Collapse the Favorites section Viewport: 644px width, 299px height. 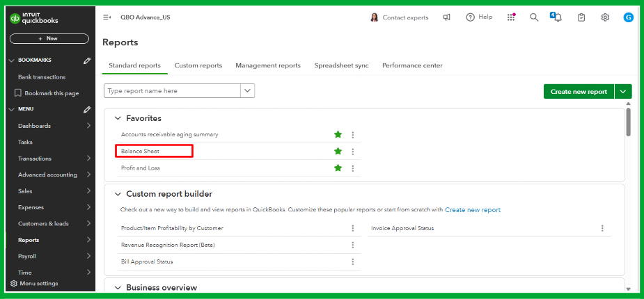pos(117,118)
